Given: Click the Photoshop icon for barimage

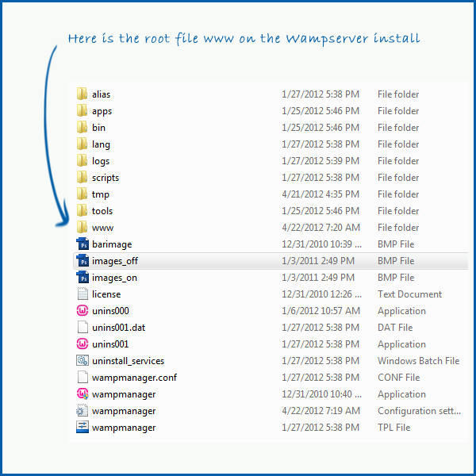Looking at the screenshot, I should pyautogui.click(x=83, y=244).
